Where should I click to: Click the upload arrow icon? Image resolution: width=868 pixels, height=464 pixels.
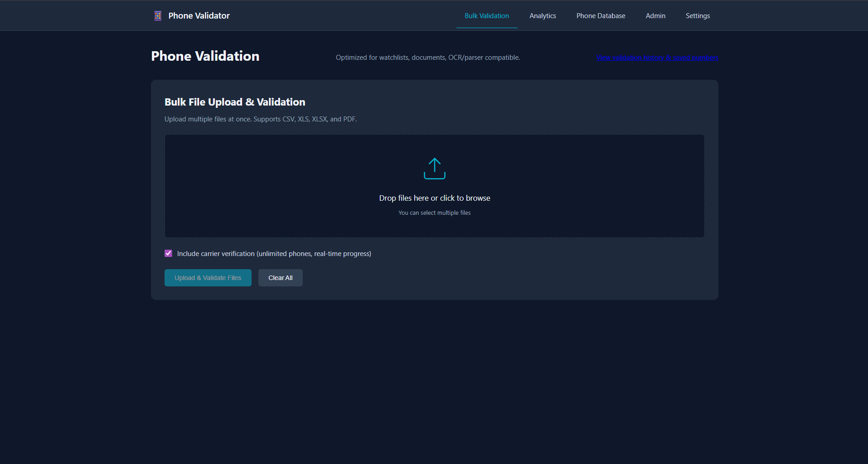pos(434,169)
